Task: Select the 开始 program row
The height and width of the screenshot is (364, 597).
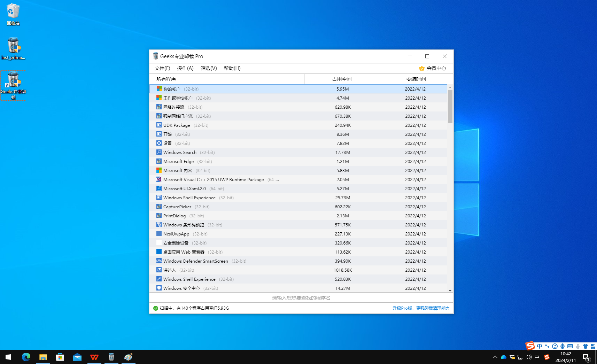Action: point(298,134)
